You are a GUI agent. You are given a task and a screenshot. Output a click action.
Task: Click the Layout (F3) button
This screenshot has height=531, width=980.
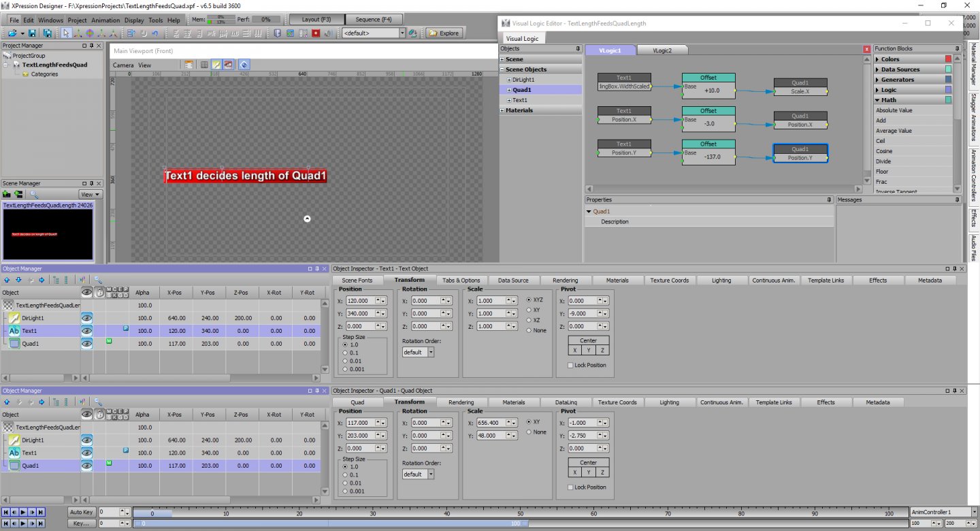(x=316, y=19)
